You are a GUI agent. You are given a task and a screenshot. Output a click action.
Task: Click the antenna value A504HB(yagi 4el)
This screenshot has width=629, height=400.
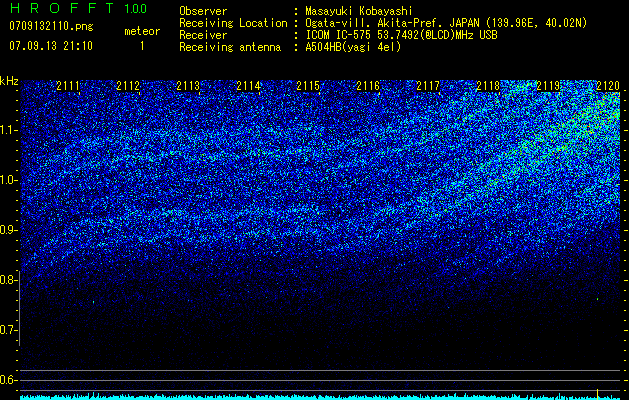[x=353, y=47]
